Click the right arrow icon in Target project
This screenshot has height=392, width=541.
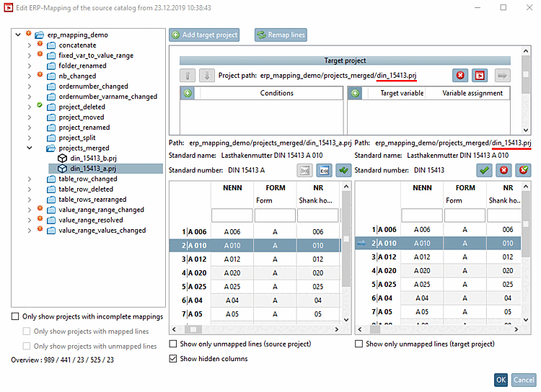pos(503,75)
